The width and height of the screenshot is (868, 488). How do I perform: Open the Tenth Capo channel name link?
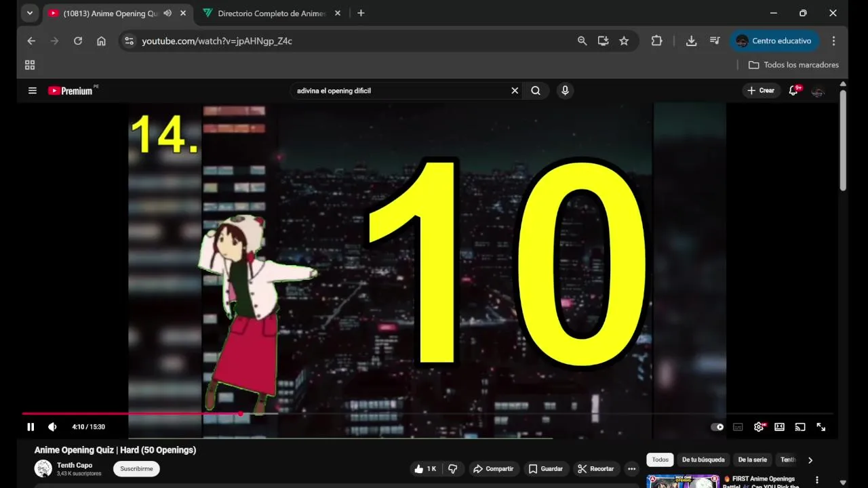(75, 465)
